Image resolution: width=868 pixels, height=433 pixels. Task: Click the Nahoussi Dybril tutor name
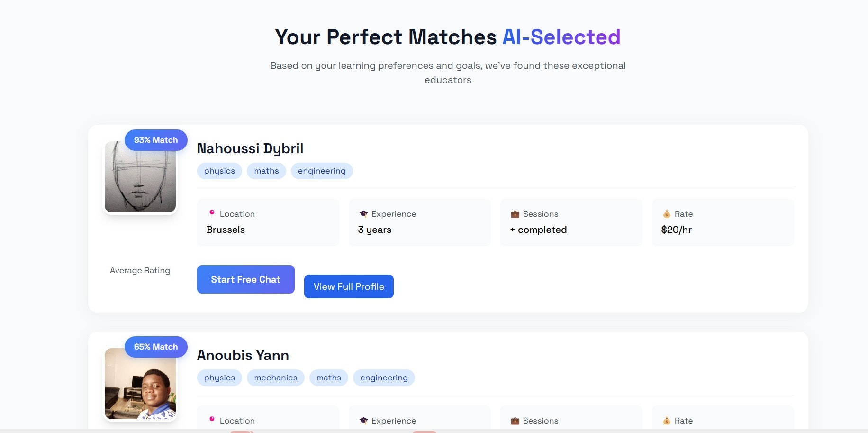tap(250, 148)
